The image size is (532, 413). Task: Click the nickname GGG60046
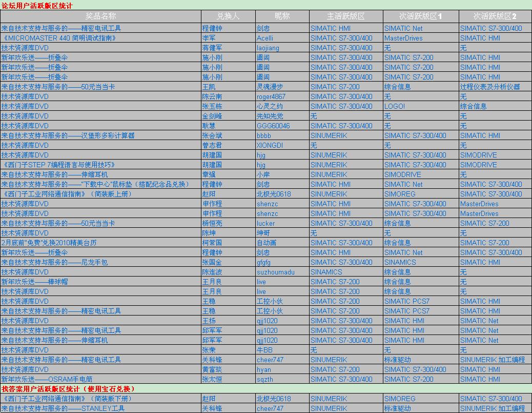[x=273, y=126]
